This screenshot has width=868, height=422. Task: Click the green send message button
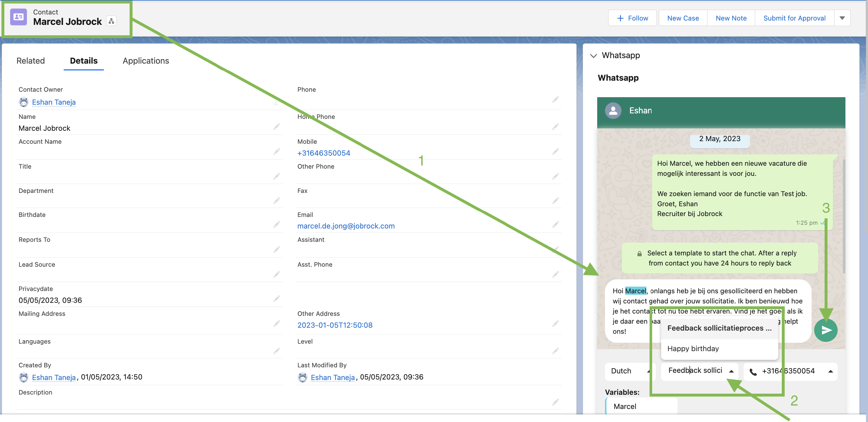(825, 330)
